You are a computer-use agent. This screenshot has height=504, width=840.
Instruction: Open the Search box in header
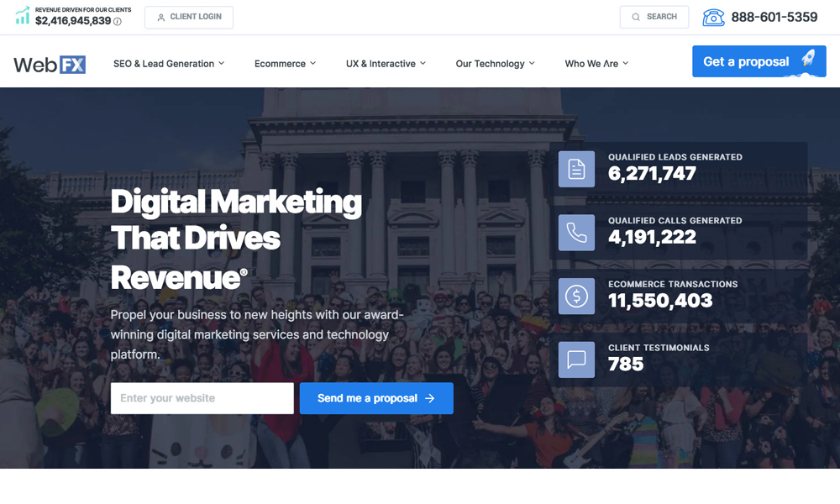coord(654,17)
